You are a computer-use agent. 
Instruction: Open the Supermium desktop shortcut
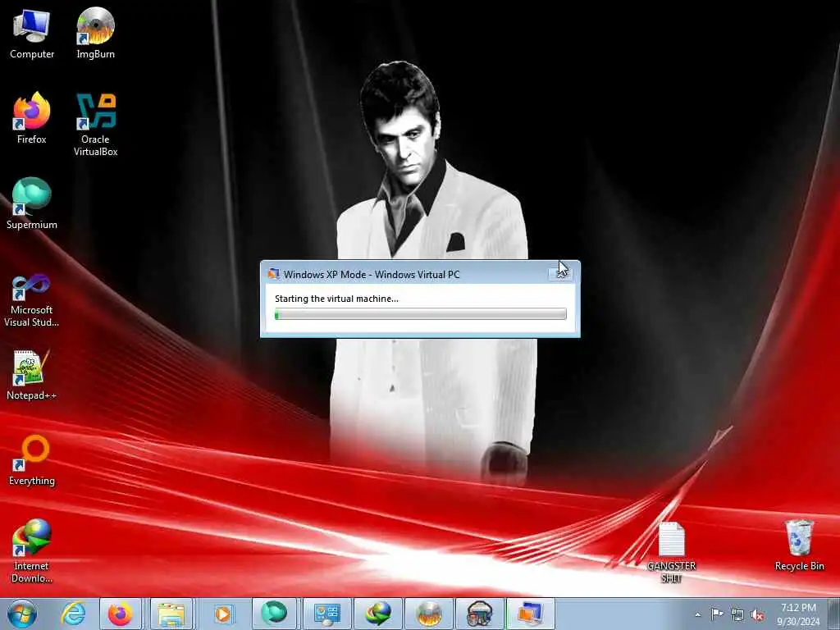click(32, 203)
